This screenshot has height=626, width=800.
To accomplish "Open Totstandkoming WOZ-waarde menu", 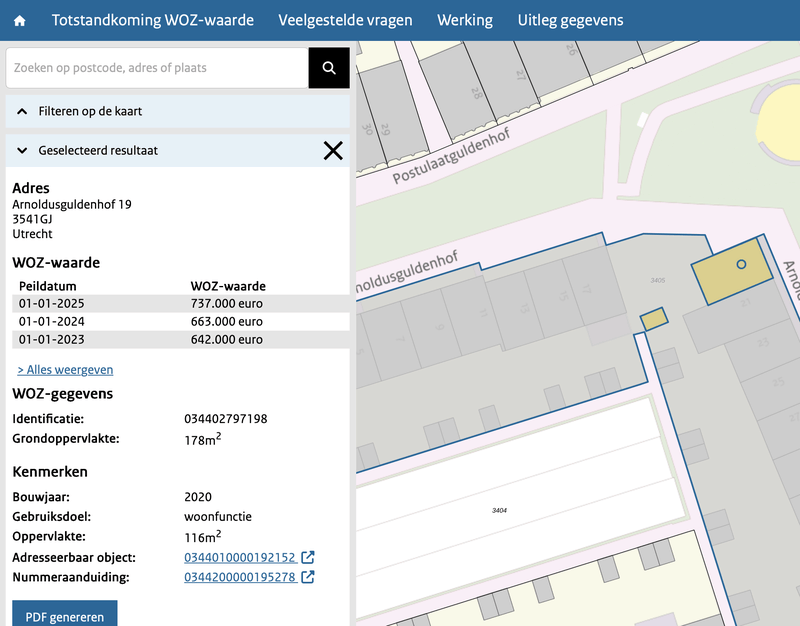I will click(x=153, y=20).
